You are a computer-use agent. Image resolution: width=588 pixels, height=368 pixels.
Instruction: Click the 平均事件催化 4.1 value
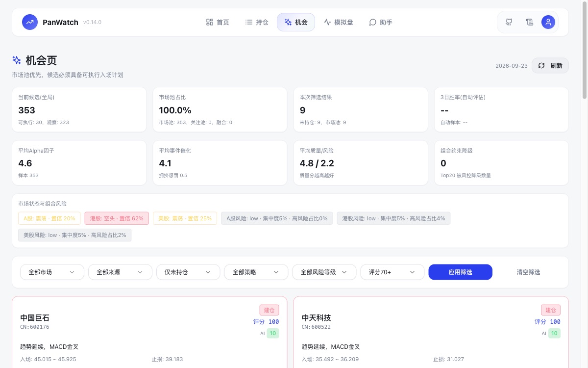(165, 163)
